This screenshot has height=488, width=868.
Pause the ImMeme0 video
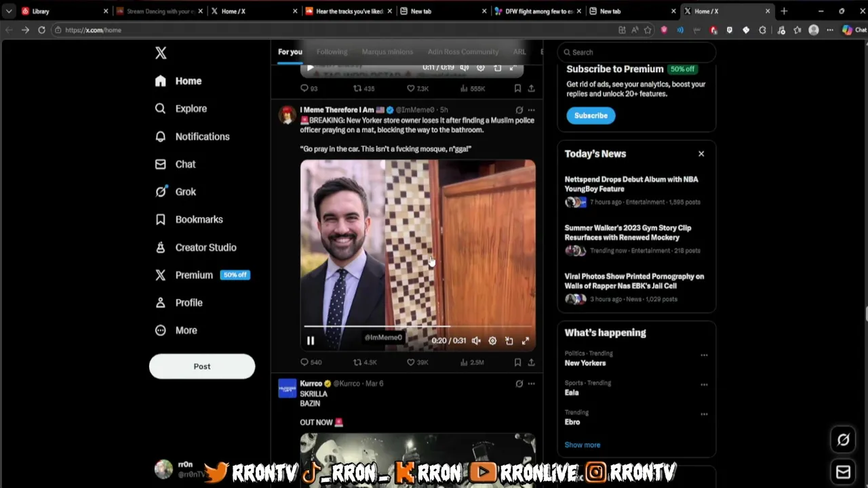pos(311,341)
